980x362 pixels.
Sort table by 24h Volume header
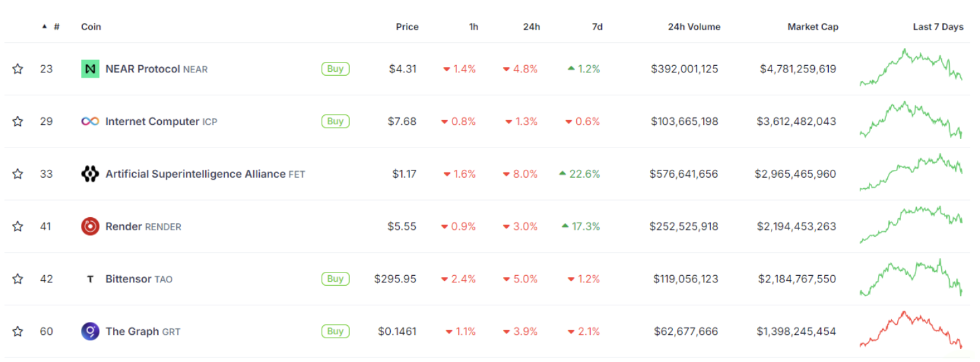[x=694, y=27]
